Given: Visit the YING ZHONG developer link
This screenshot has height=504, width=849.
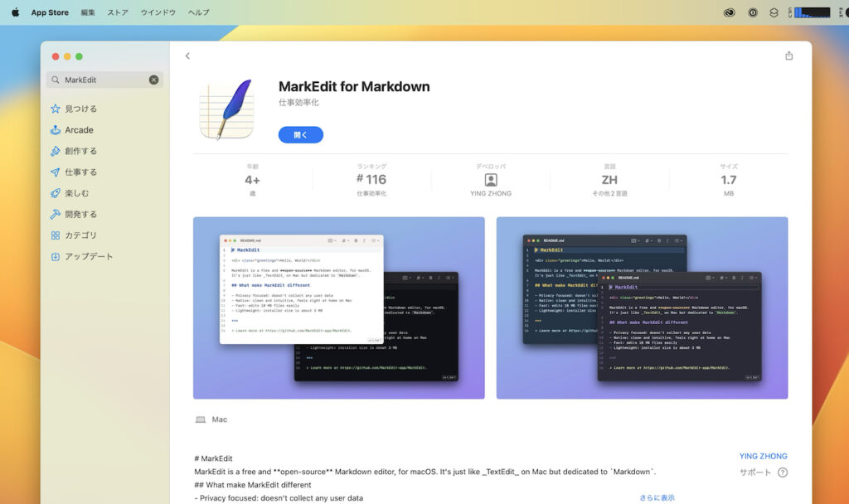Looking at the screenshot, I should click(764, 456).
